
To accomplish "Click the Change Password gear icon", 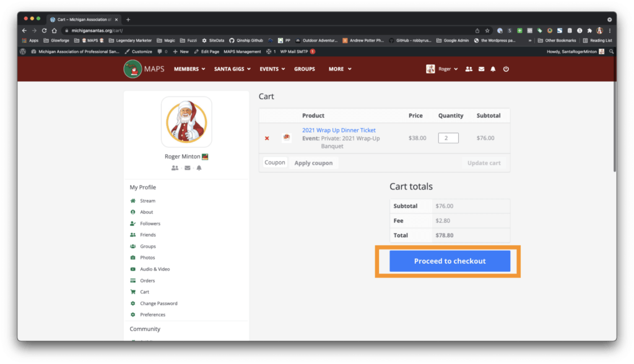I will (132, 303).
